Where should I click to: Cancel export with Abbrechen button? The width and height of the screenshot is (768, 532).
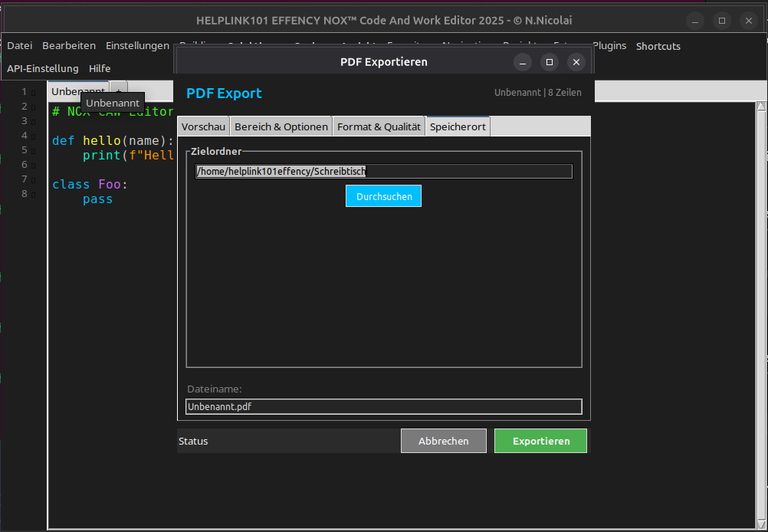click(x=443, y=441)
